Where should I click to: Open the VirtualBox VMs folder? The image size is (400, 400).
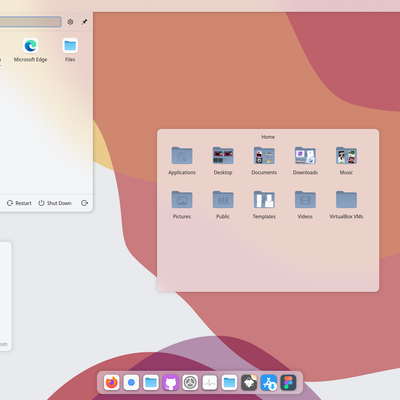[x=346, y=205]
